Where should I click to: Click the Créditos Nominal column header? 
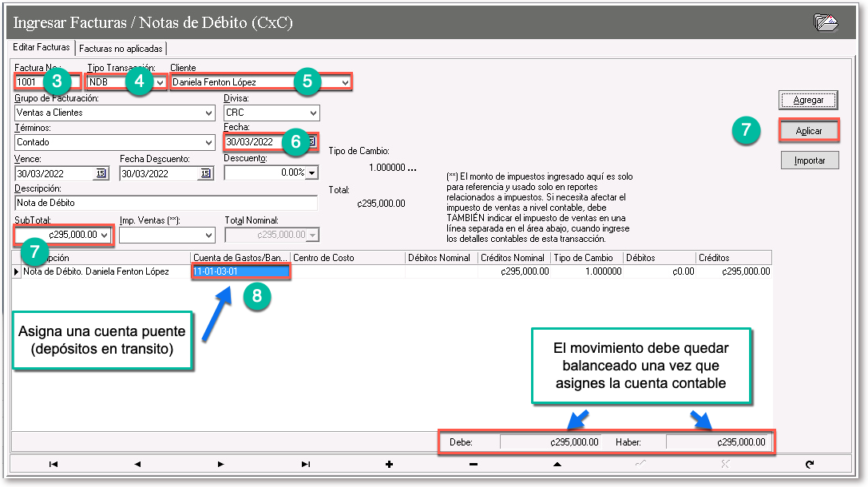coord(513,258)
